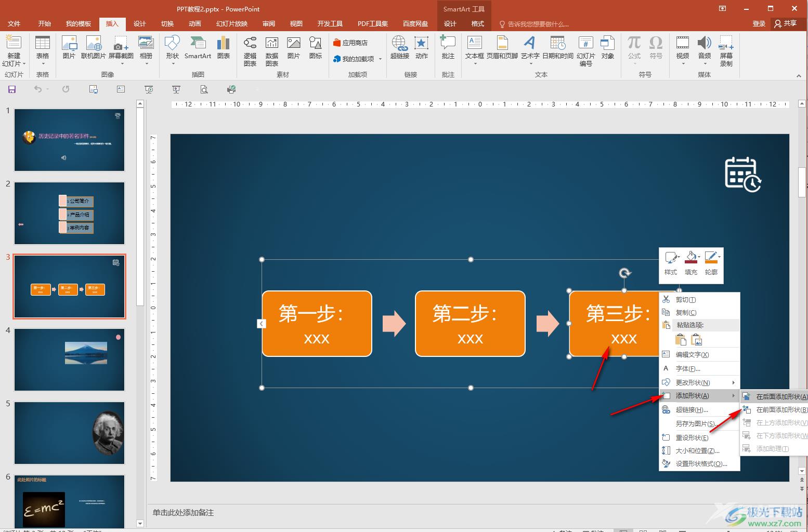Select slide 4 thumbnail with mountain image
Viewport: 808px width, 532px height.
pyautogui.click(x=69, y=360)
